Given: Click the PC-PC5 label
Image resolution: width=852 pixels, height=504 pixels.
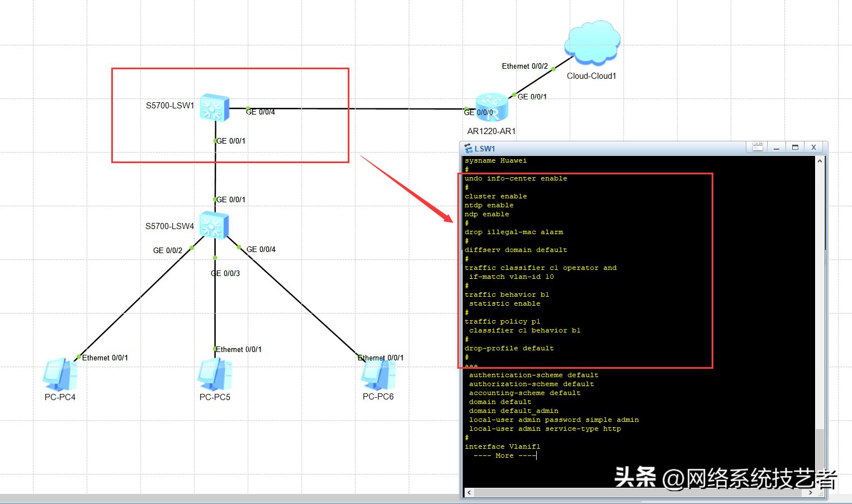Looking at the screenshot, I should coord(215,397).
